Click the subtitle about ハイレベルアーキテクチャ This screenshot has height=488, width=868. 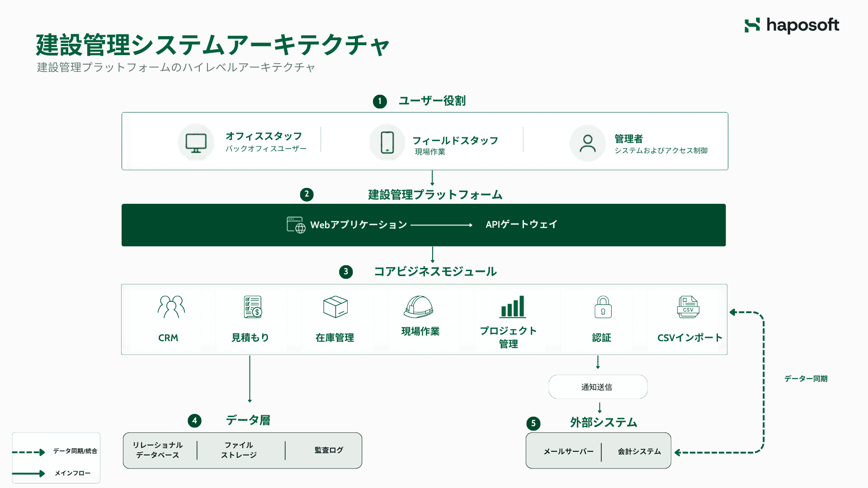[x=176, y=67]
